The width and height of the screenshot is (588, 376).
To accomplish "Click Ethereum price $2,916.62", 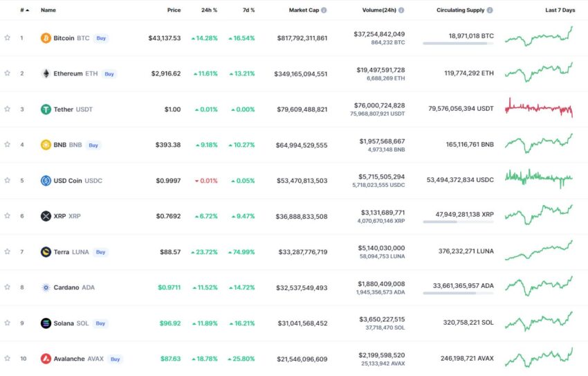I will (166, 73).
